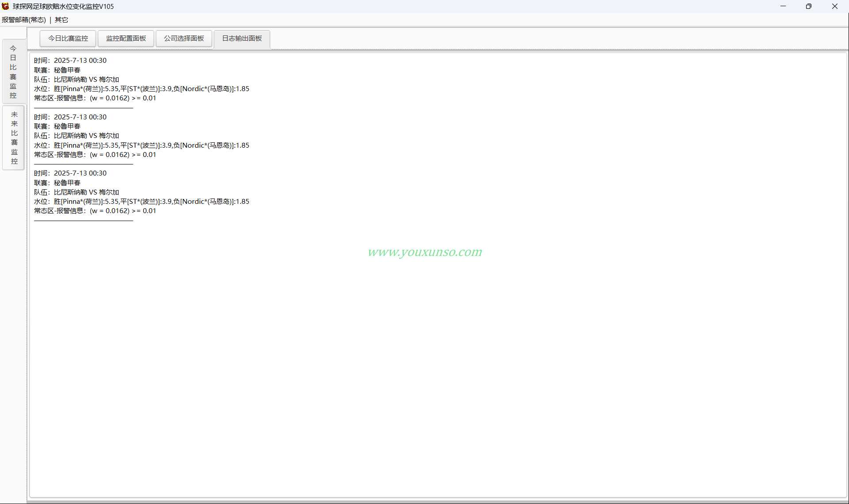
Task: Switch to the 公司选择面板 tab
Action: tap(184, 38)
